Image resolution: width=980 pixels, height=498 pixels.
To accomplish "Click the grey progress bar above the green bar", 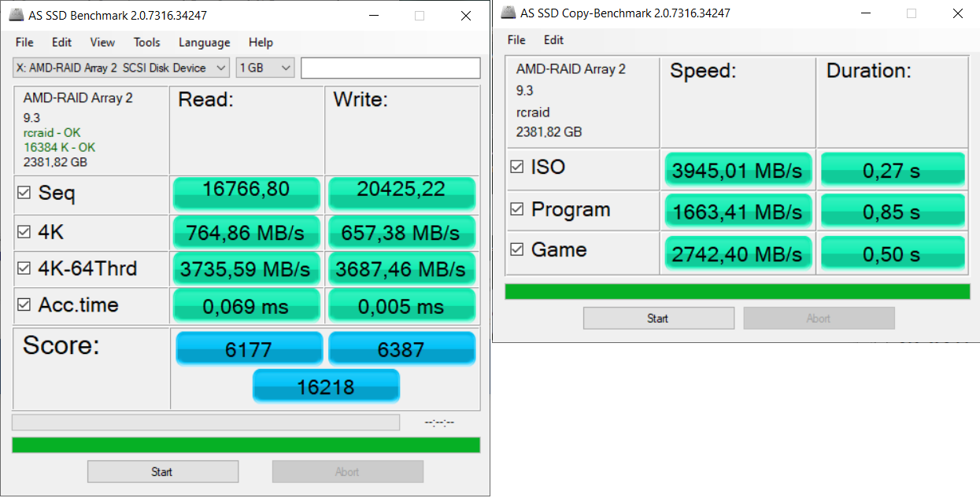I will coord(206,422).
